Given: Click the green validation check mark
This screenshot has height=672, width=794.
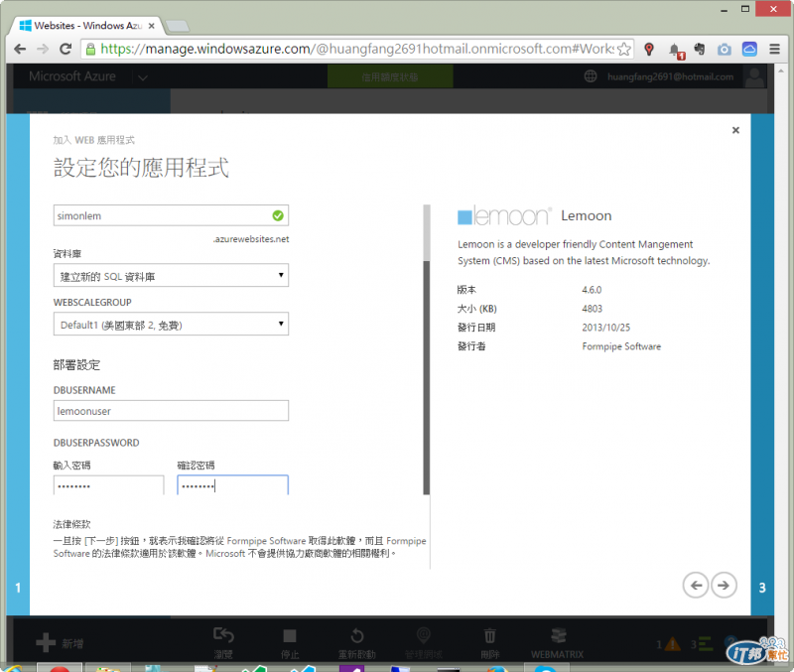Looking at the screenshot, I should pyautogui.click(x=278, y=215).
